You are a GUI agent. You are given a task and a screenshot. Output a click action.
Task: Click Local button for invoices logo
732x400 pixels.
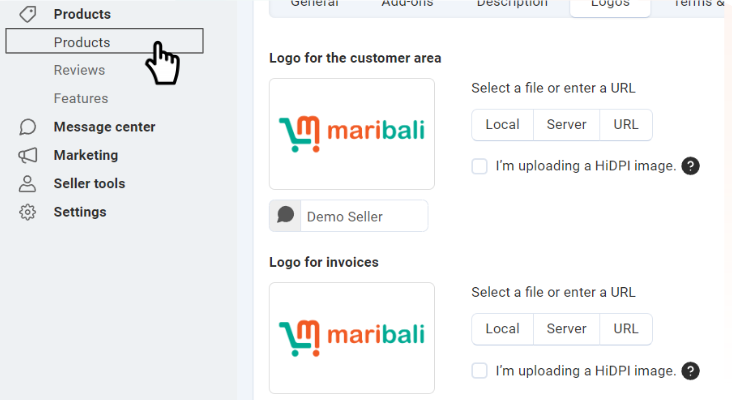tap(502, 329)
